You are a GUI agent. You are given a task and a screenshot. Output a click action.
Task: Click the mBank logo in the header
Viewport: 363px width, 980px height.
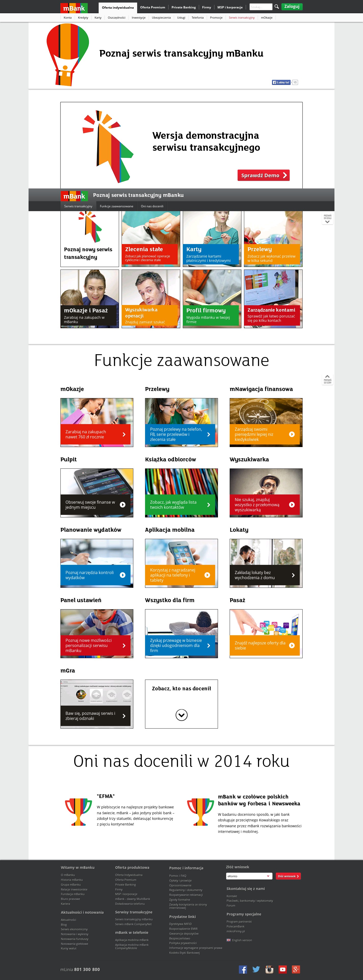(x=74, y=8)
